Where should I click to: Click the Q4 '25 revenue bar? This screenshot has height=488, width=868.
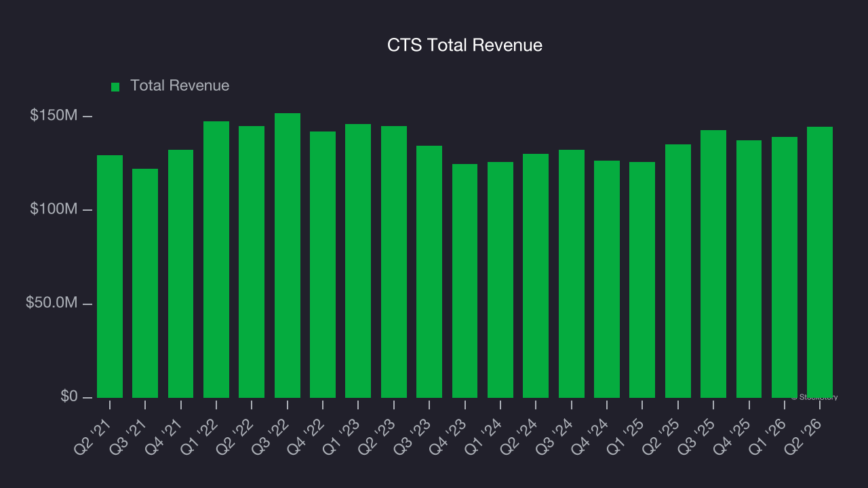749,269
